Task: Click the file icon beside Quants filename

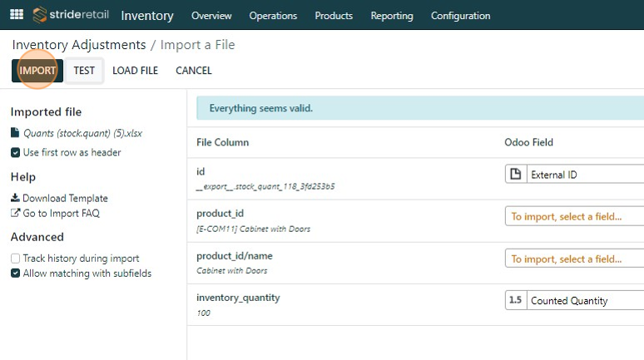Action: click(x=15, y=133)
